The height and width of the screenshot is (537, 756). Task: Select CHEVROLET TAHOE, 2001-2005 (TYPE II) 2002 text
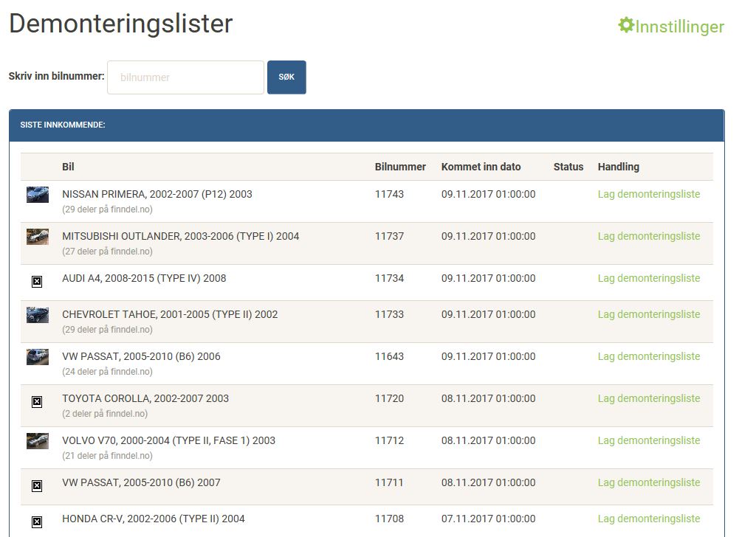click(170, 314)
